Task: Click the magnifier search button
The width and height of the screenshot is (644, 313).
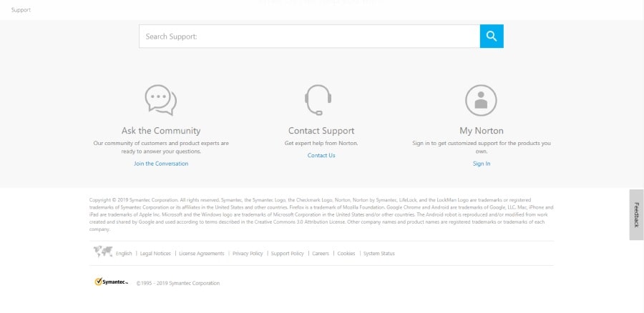Action: click(x=492, y=36)
